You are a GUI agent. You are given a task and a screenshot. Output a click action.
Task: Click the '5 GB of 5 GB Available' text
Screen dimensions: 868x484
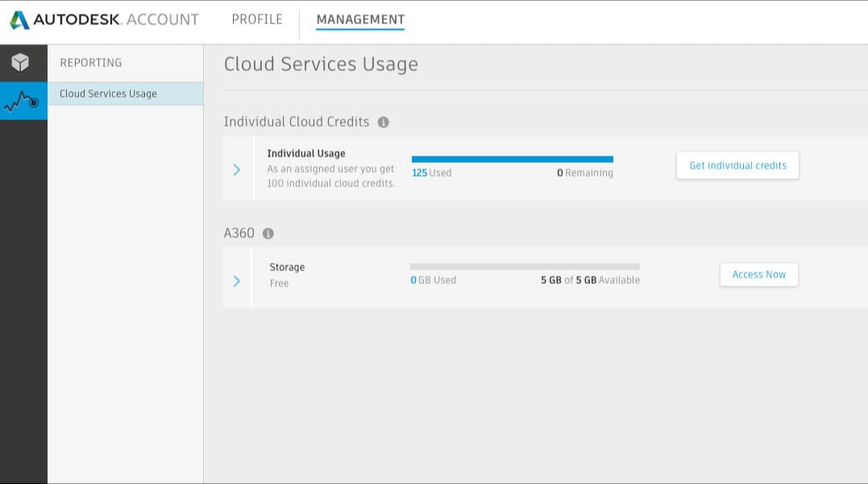pyautogui.click(x=590, y=280)
